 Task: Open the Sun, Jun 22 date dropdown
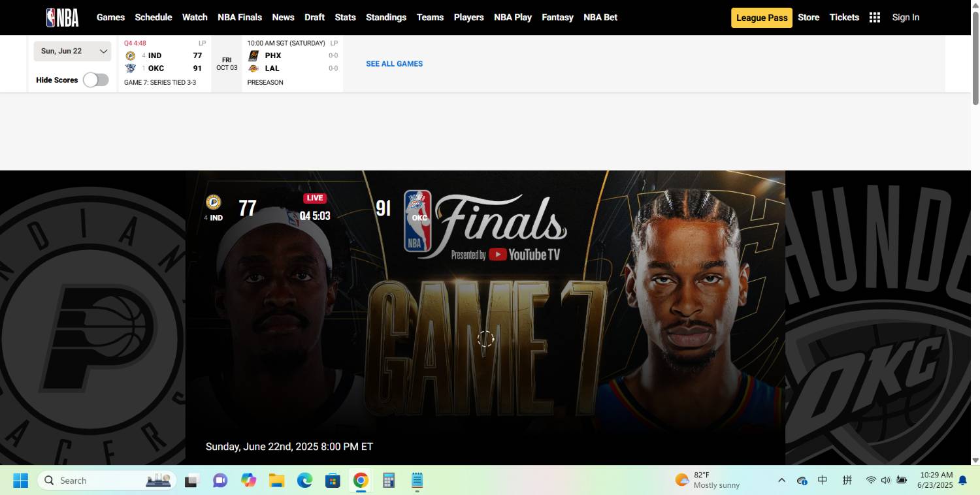click(73, 51)
